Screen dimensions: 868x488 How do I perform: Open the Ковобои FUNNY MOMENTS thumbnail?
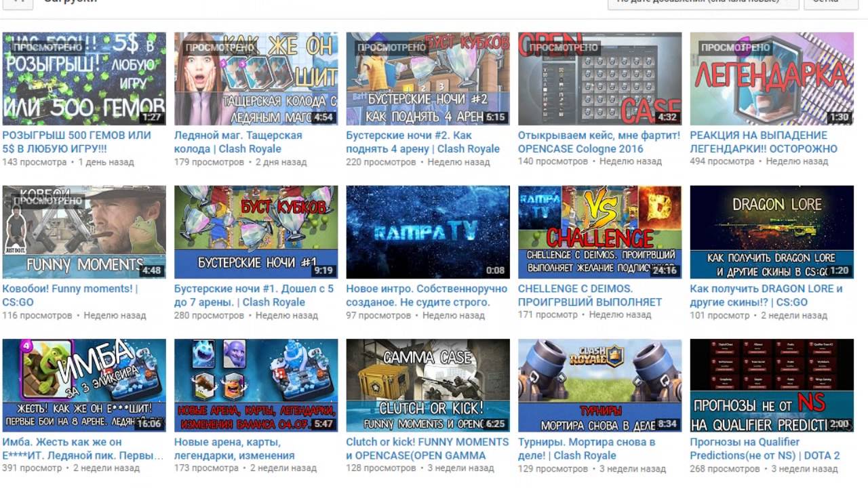[84, 232]
